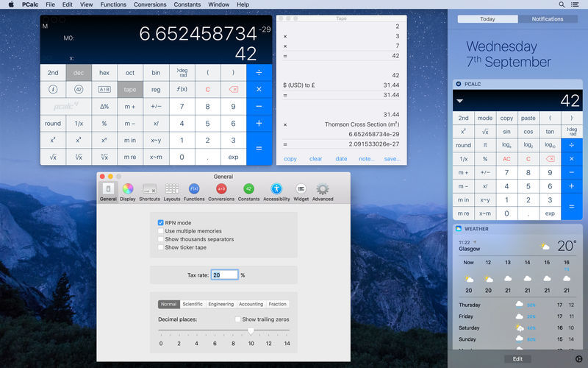Click the Edit button in Notification Center
This screenshot has height=368, width=588.
(x=517, y=358)
